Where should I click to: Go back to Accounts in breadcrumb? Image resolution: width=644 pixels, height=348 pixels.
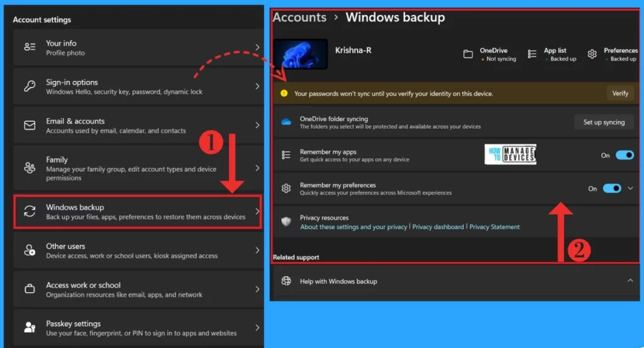pyautogui.click(x=299, y=18)
